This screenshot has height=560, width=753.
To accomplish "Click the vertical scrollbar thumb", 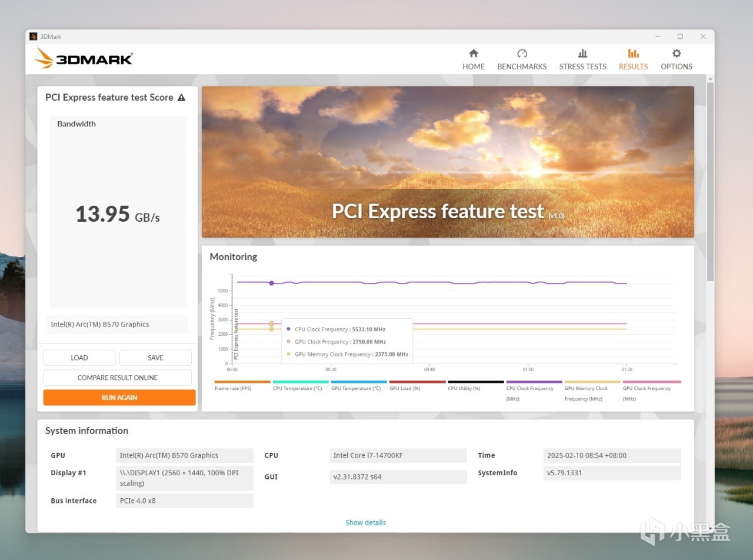I will (711, 181).
